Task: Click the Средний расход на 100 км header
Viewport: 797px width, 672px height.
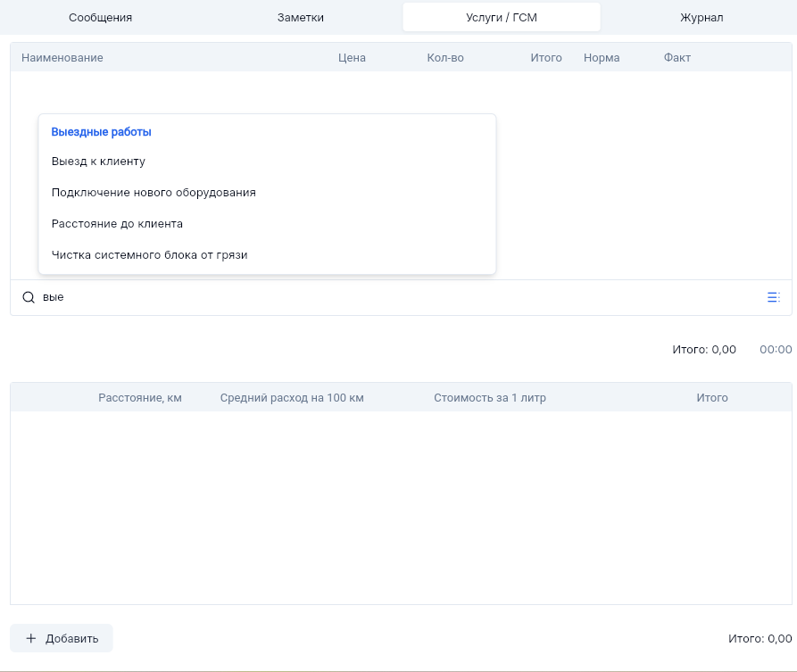Action: click(x=292, y=398)
